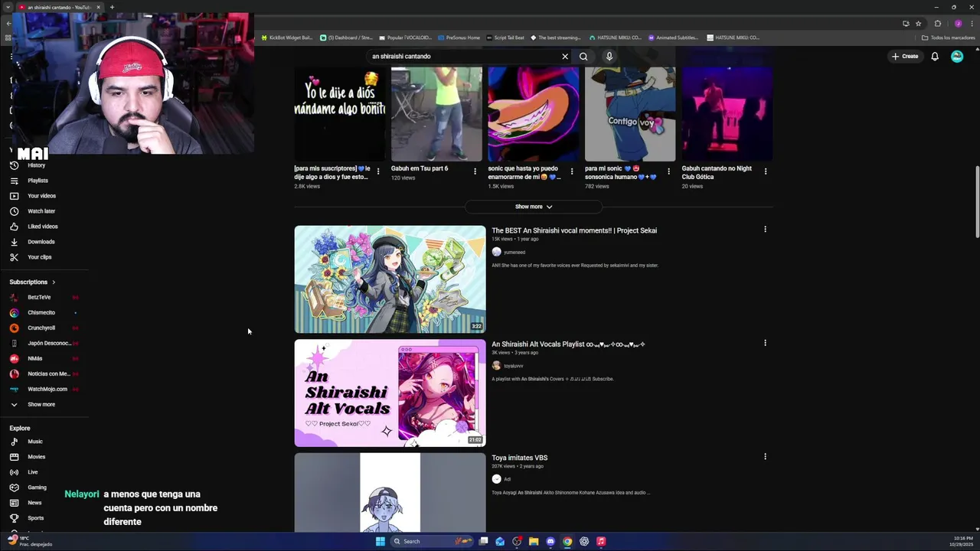Play 'An Shiraishi Alt Vocals' playlist thumbnail

390,393
